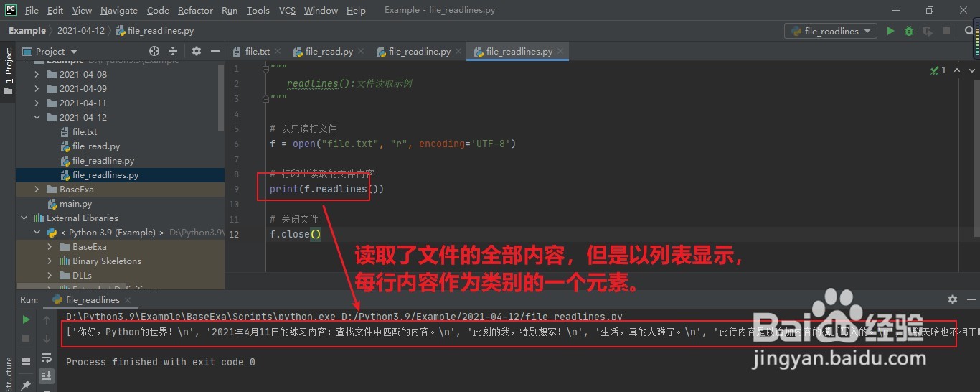Viewport: 980px width, 392px height.
Task: Open the View menu
Action: [x=82, y=10]
